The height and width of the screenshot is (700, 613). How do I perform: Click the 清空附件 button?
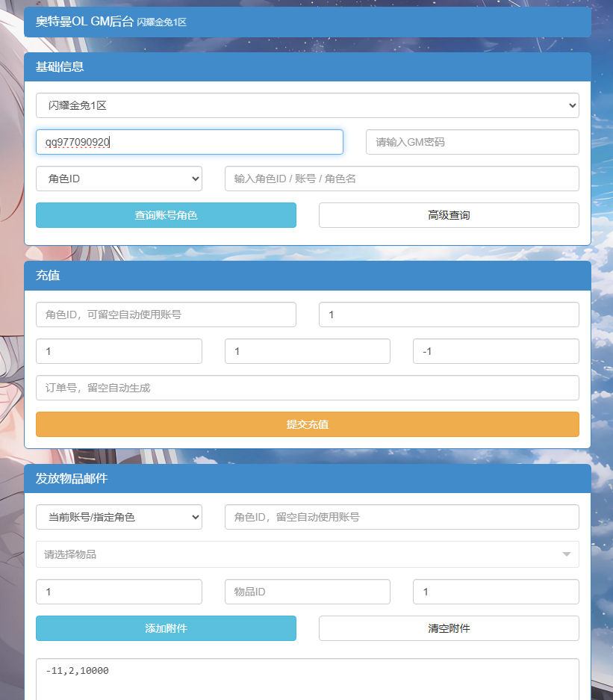(x=449, y=628)
